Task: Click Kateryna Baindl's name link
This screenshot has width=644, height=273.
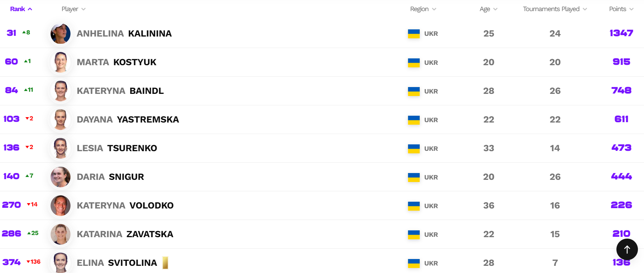Action: 120,91
